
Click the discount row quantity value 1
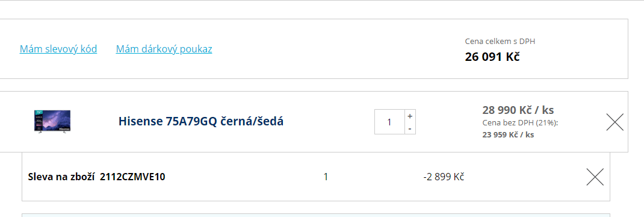(x=326, y=177)
